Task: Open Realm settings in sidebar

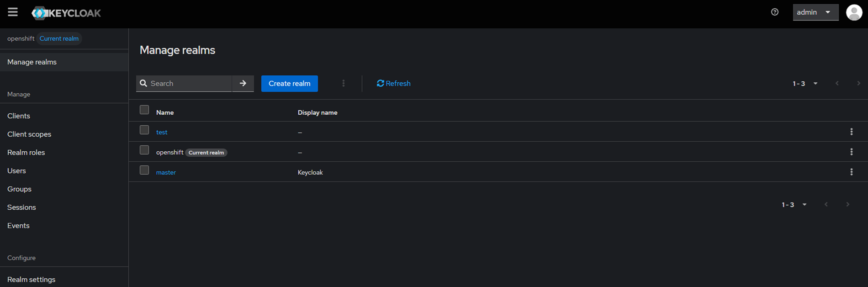Action: [31, 279]
